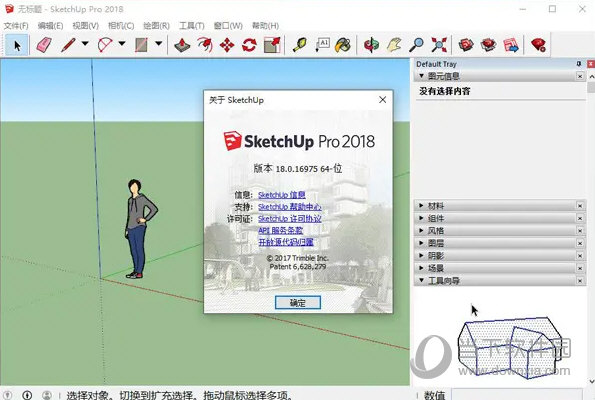Click the credits info status icon
This screenshot has height=400, width=595.
click(27, 395)
